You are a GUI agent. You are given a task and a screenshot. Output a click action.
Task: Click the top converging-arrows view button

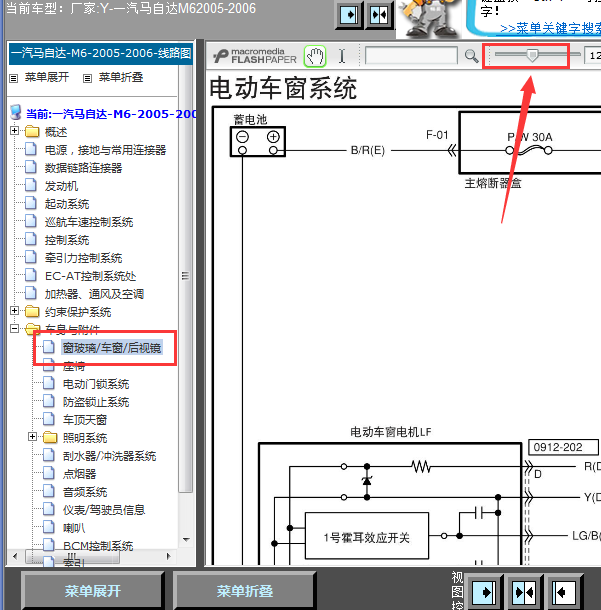point(379,15)
